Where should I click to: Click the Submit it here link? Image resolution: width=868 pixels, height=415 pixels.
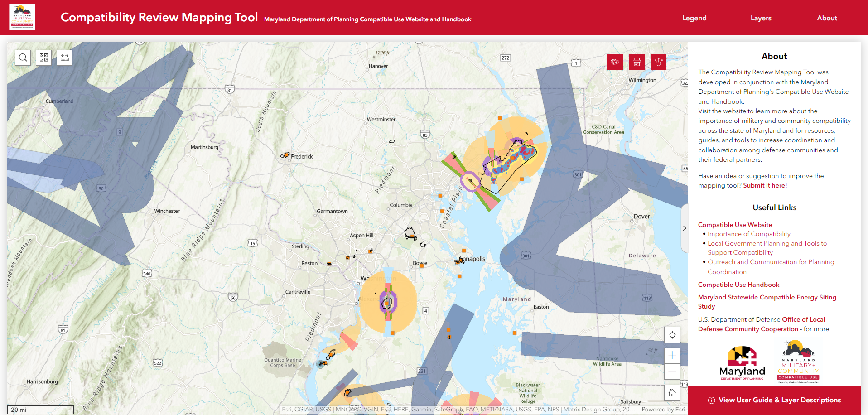[x=765, y=185]
